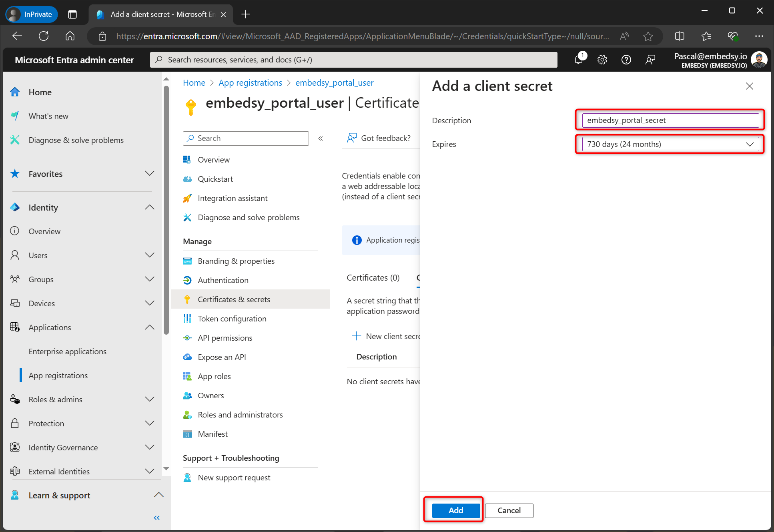The height and width of the screenshot is (532, 774).
Task: Expand the Identity Governance section
Action: tap(149, 447)
